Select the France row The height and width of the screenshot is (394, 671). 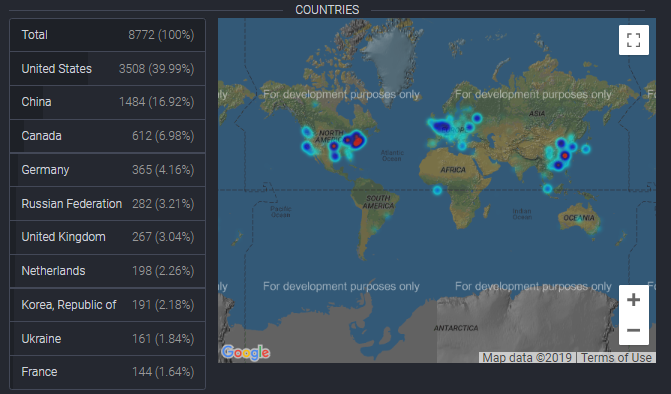pos(107,372)
